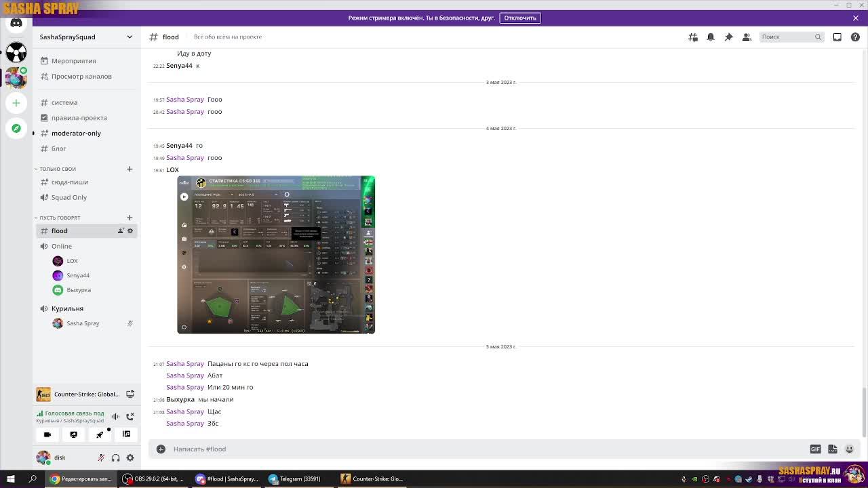Show pinned messages
Screen dimensions: 868x488
(728, 37)
